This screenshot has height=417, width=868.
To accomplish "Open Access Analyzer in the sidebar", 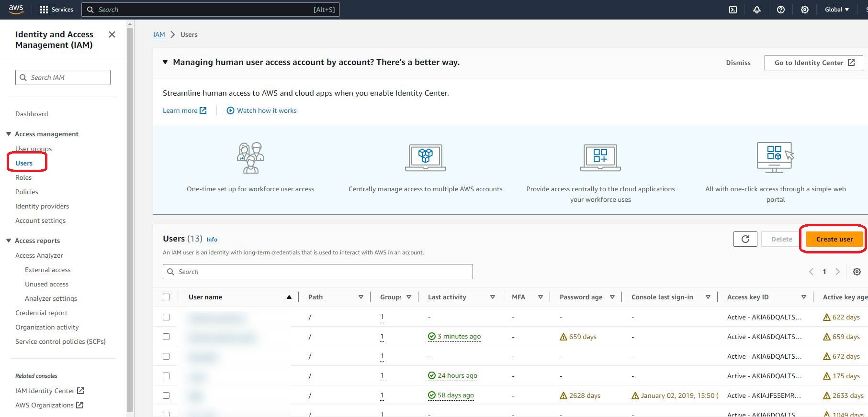I will point(39,255).
